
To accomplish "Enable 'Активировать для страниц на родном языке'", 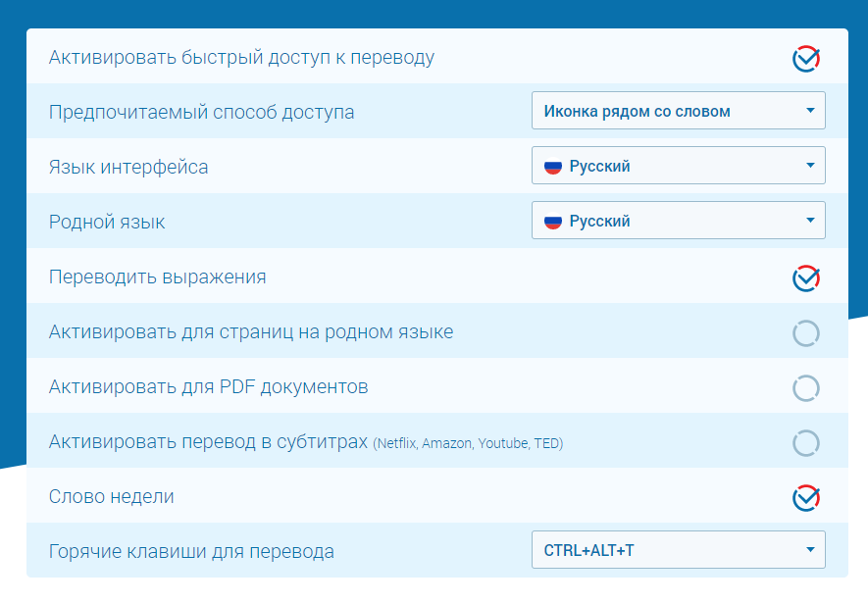I will 805,333.
